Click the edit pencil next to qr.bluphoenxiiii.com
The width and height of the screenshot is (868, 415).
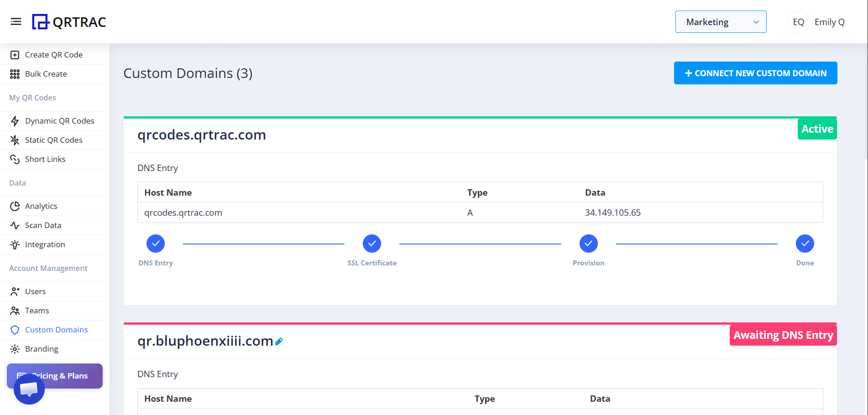coord(279,341)
